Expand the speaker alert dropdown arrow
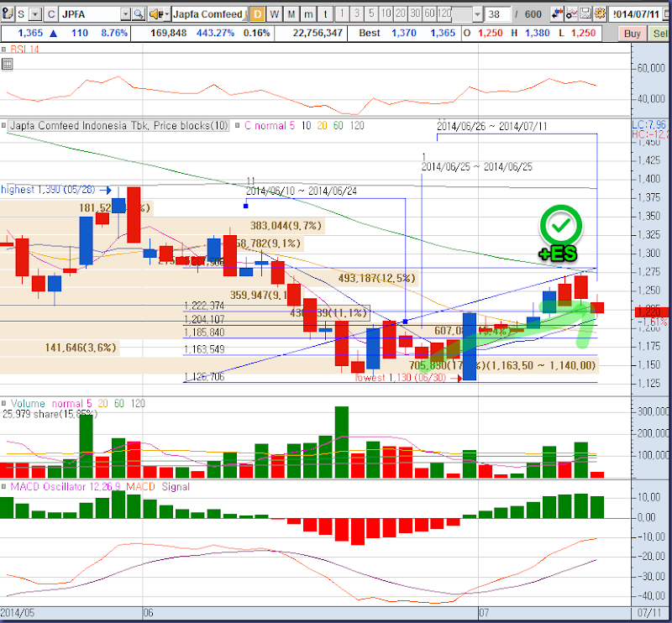 click(x=166, y=14)
